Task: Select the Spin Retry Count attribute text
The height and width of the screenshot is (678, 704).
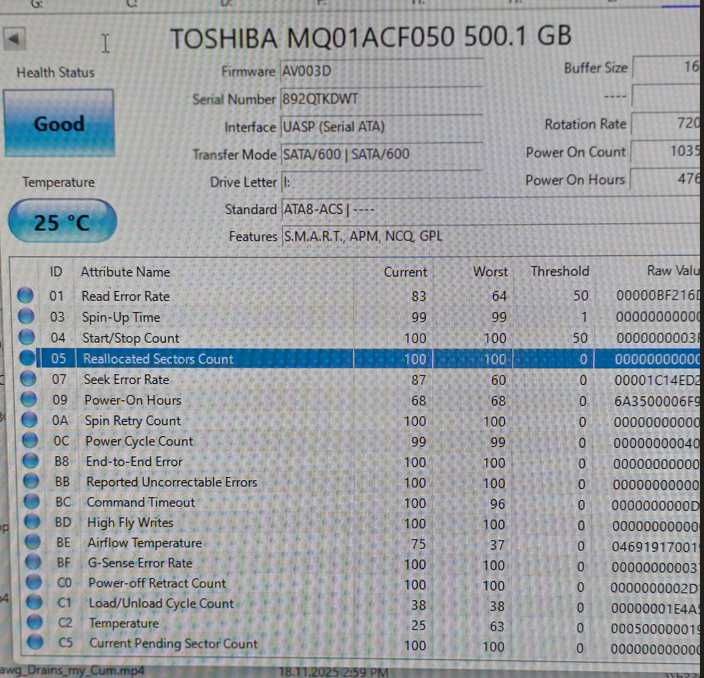Action: (133, 421)
